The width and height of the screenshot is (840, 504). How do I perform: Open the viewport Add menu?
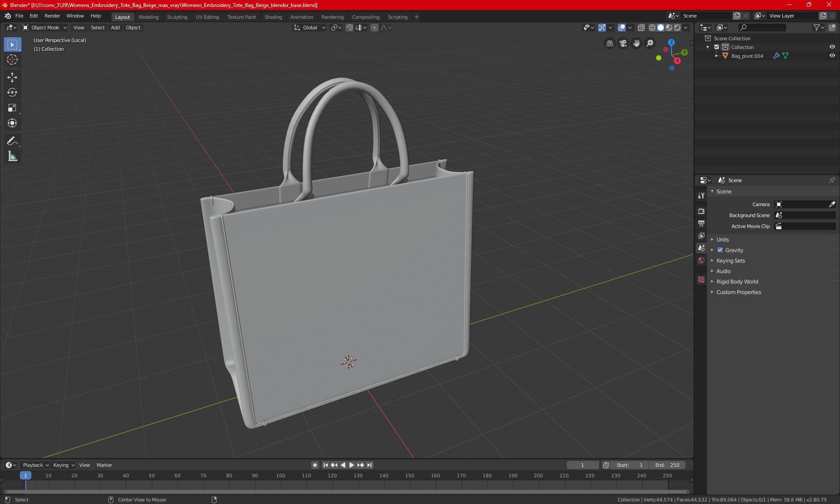115,28
